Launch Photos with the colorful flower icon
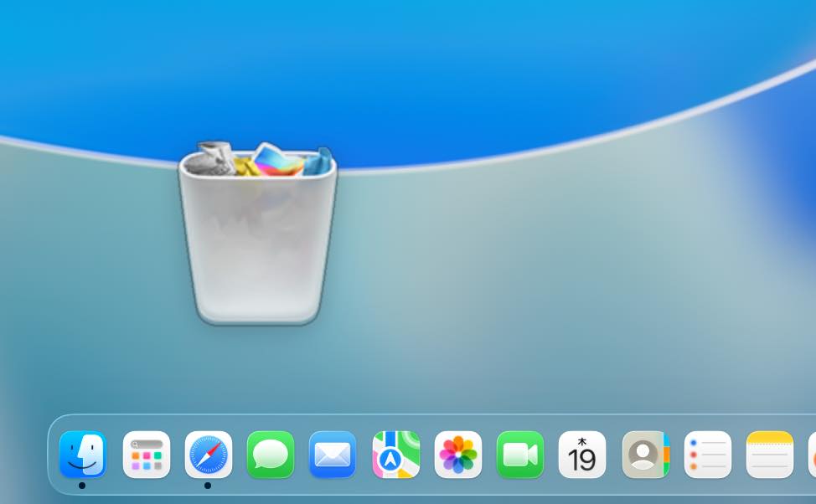 click(x=457, y=455)
